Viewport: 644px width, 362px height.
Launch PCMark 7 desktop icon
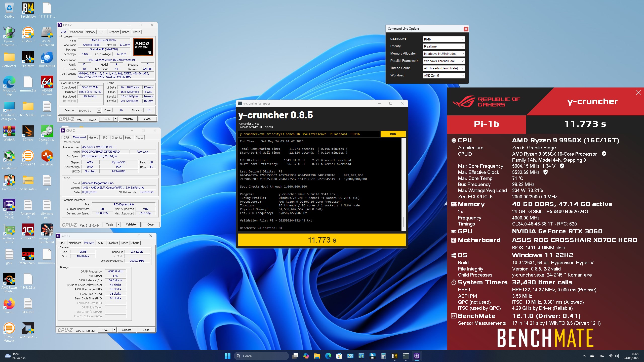coord(28,35)
